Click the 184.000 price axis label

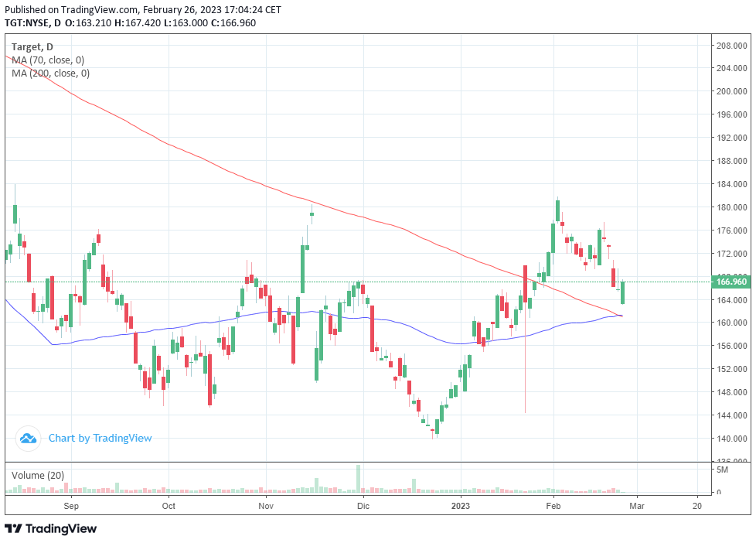[731, 184]
